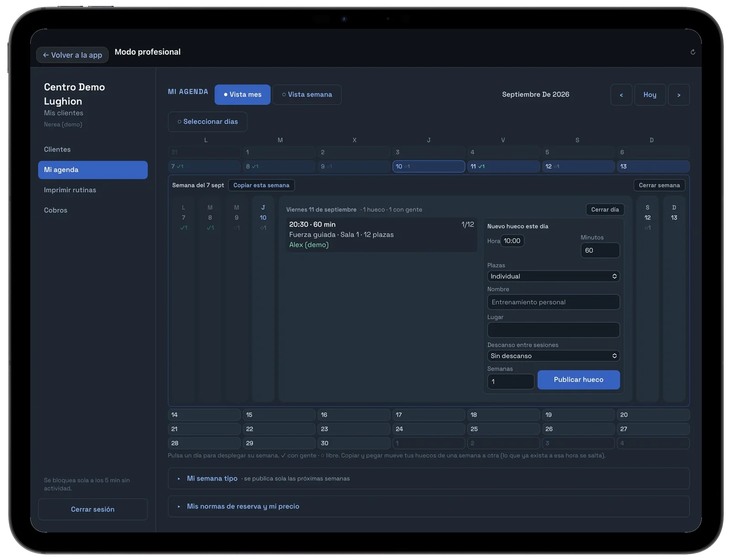Click the client name Alex (demo)
This screenshot has width=731, height=560.
(x=309, y=245)
